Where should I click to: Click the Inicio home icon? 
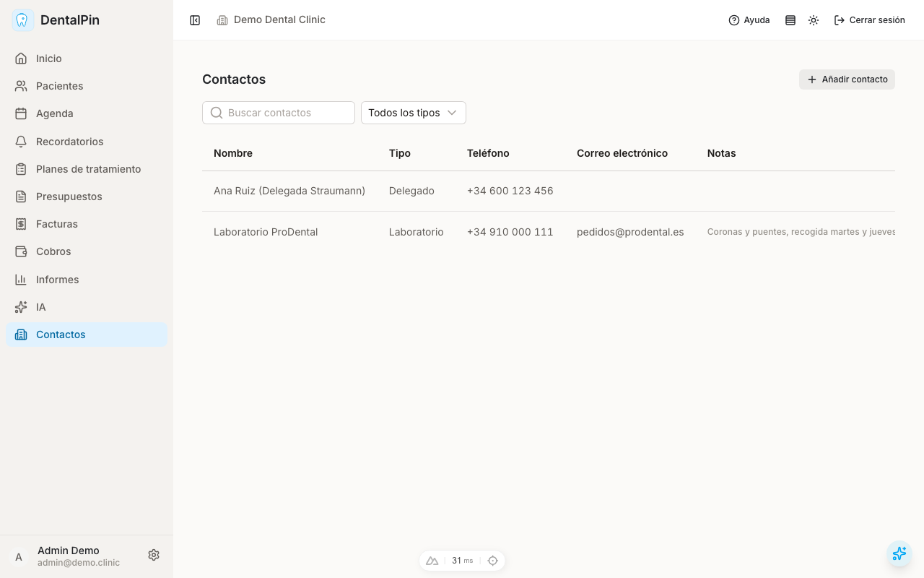pos(21,59)
